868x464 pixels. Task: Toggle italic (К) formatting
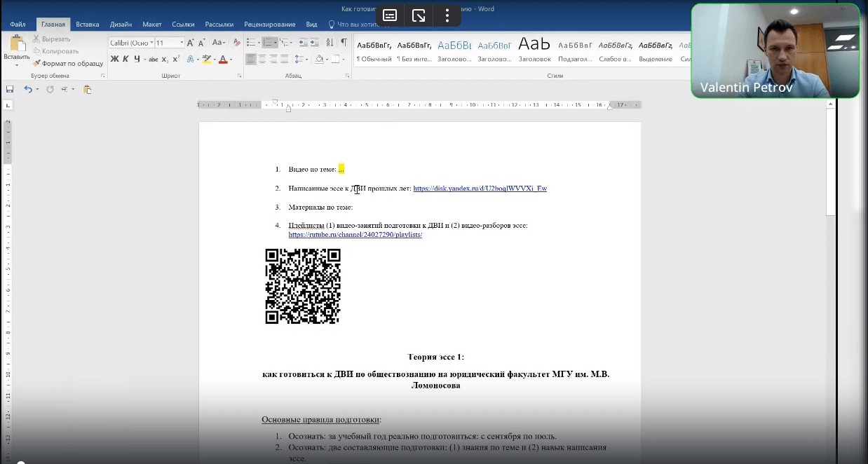126,60
